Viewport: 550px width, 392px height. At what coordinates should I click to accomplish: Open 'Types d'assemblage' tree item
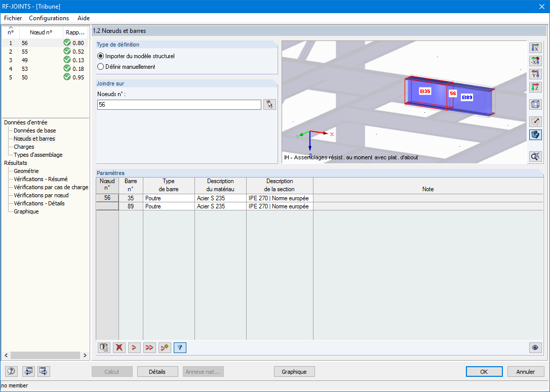[x=38, y=154]
